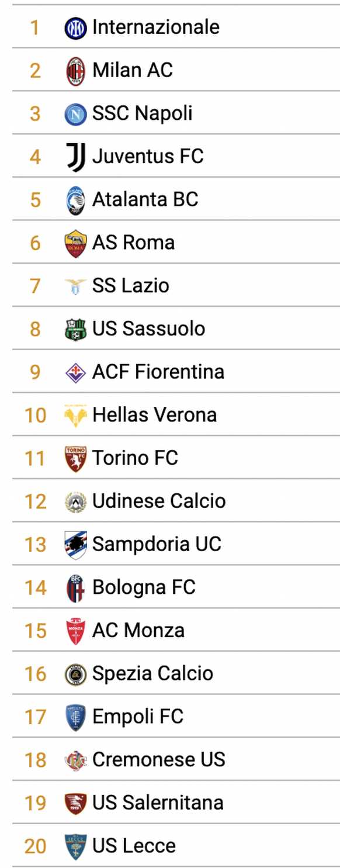Click the Torino FC bull crest
This screenshot has height=868, width=340.
coord(75,459)
